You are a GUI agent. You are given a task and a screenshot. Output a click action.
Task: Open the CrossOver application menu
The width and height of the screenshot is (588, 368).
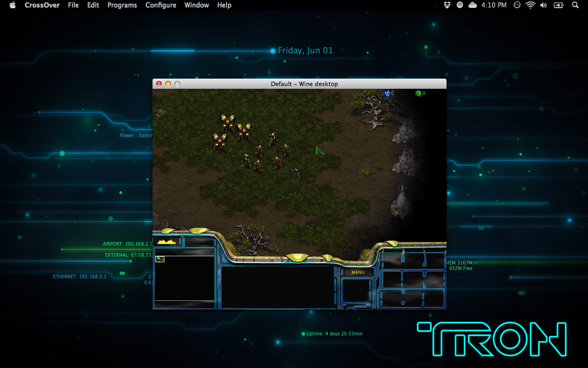point(42,5)
